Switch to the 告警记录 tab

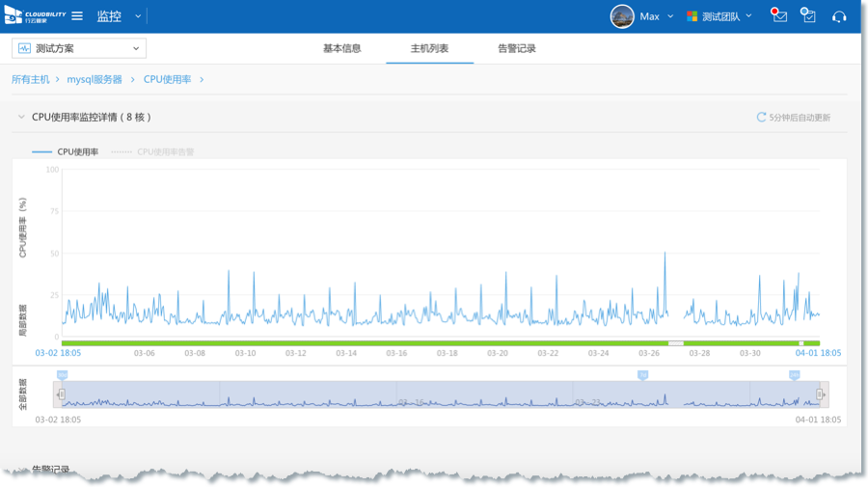(x=516, y=48)
